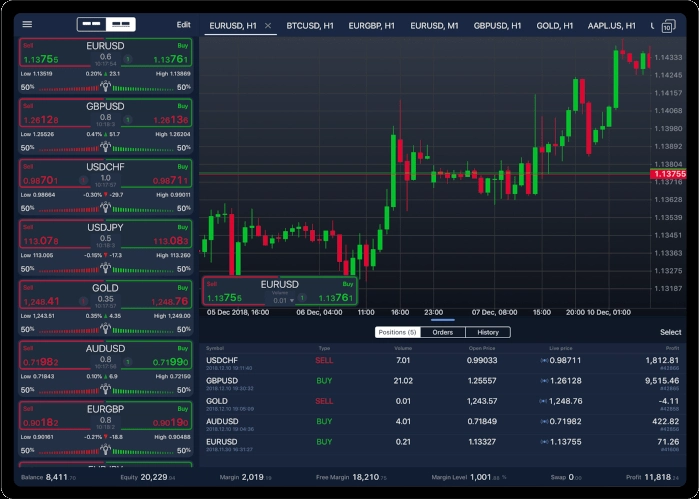Click Sell on the chart's EURUSD order panel

234,291
